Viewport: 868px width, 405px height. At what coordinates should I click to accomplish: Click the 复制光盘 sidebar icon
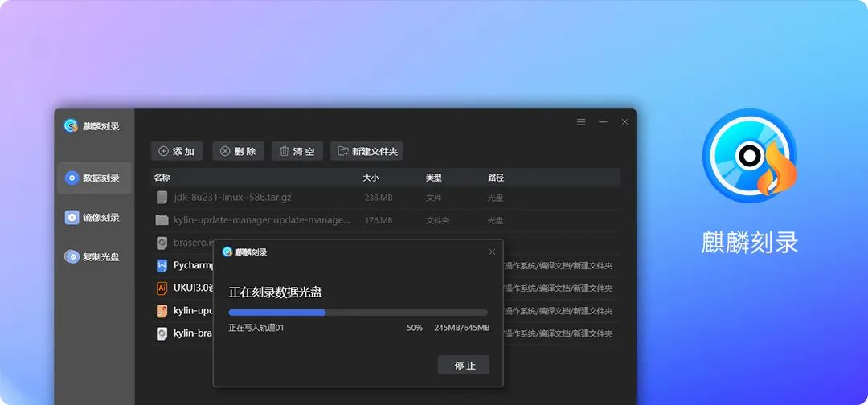(72, 256)
